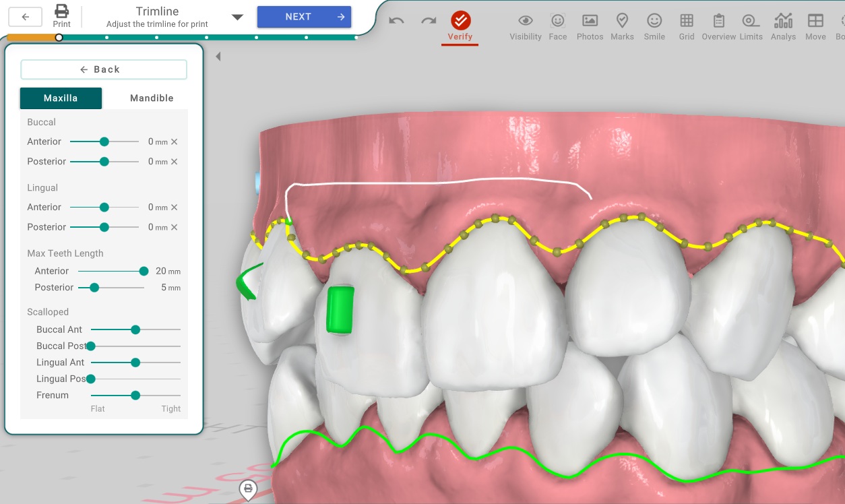
Task: Toggle the Grid tool
Action: click(x=687, y=27)
